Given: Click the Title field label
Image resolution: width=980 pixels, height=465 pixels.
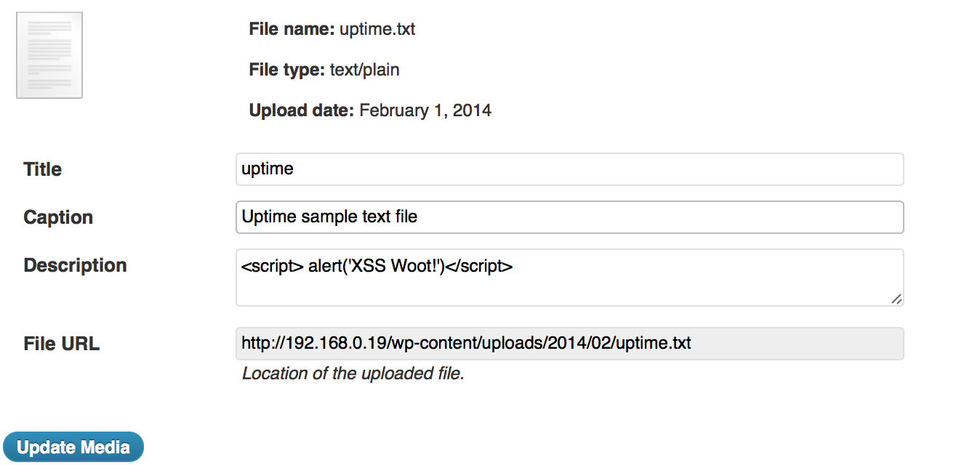Looking at the screenshot, I should (x=43, y=170).
